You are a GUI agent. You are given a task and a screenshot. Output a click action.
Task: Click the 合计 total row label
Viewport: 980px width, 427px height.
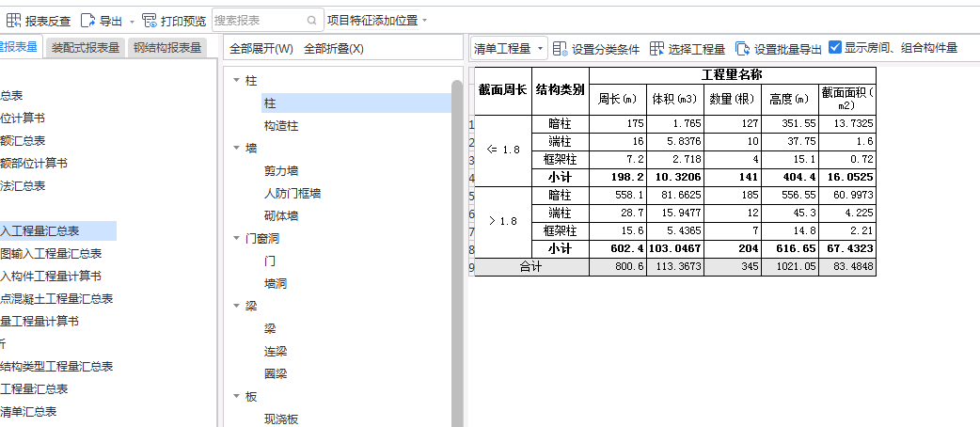coord(532,267)
